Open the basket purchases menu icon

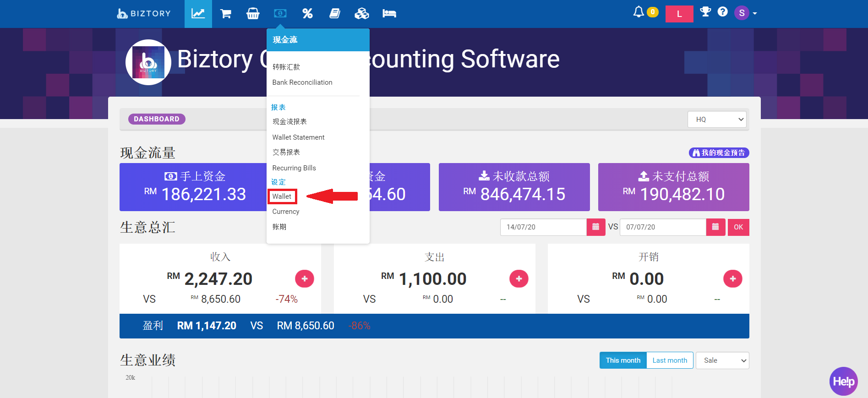pyautogui.click(x=253, y=14)
